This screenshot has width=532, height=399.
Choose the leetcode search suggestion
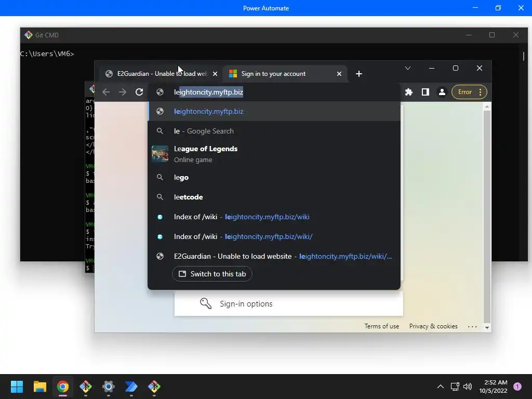[274, 197]
